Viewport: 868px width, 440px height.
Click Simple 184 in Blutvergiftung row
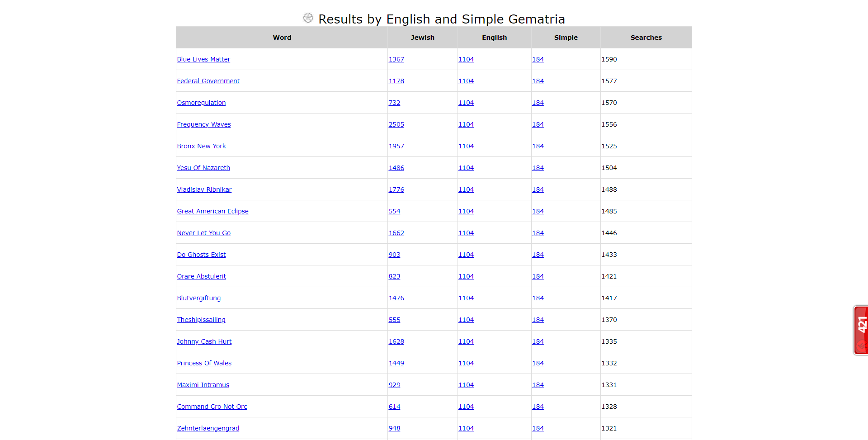coord(538,298)
